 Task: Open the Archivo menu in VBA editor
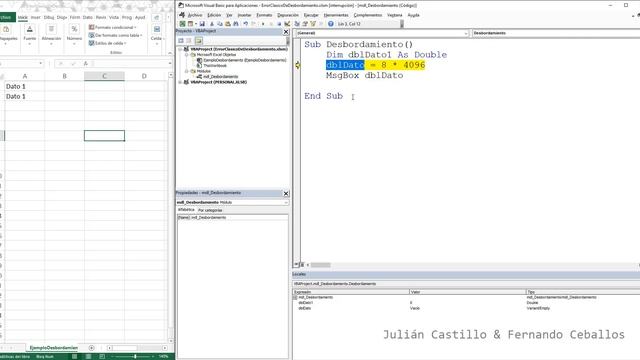tap(195, 15)
